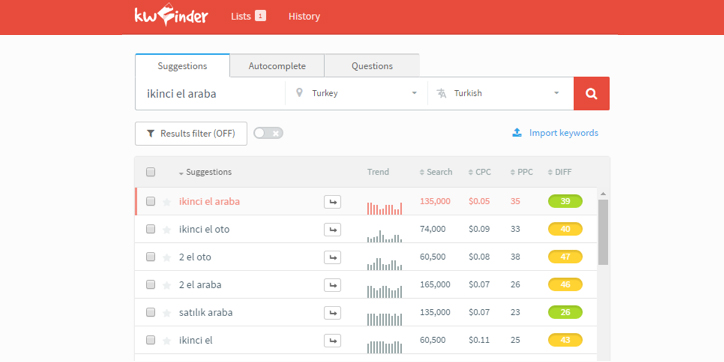Click the keyword input field 'ikinci el araba'
The height and width of the screenshot is (362, 724).
[x=211, y=94]
